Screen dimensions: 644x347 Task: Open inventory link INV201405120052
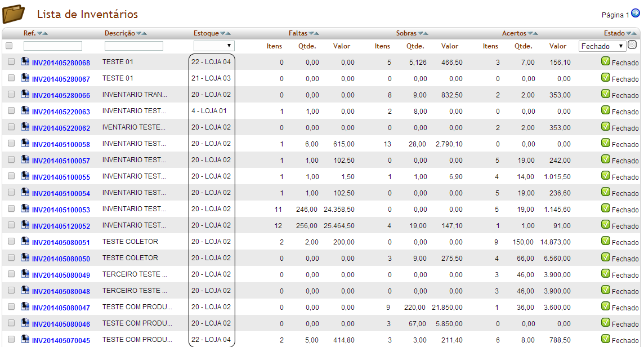click(x=61, y=226)
